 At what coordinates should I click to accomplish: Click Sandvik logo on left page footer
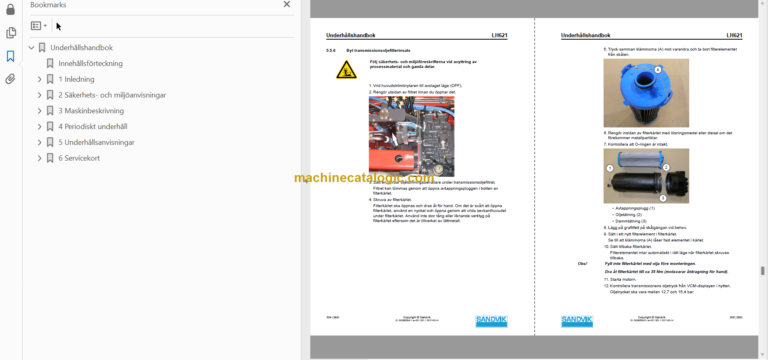491,321
